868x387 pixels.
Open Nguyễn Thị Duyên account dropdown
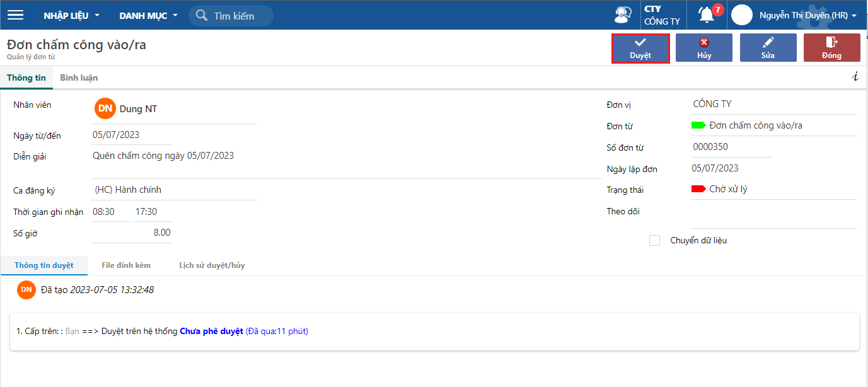click(807, 15)
